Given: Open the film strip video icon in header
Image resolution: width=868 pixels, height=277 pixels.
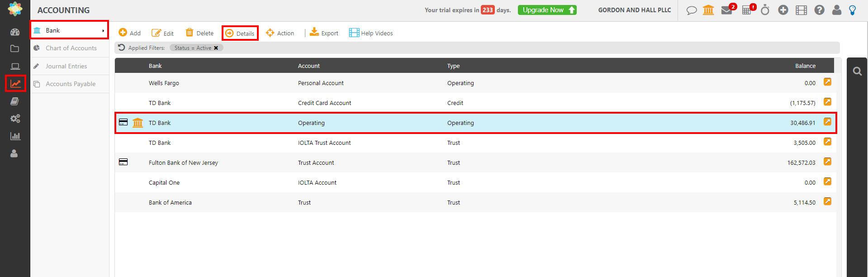Looking at the screenshot, I should 801,10.
